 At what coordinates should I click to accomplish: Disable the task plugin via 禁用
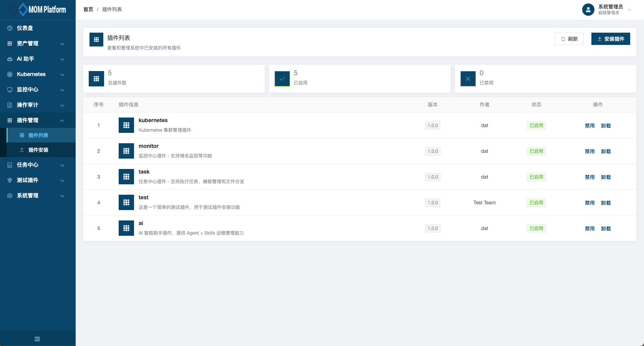pyautogui.click(x=590, y=177)
